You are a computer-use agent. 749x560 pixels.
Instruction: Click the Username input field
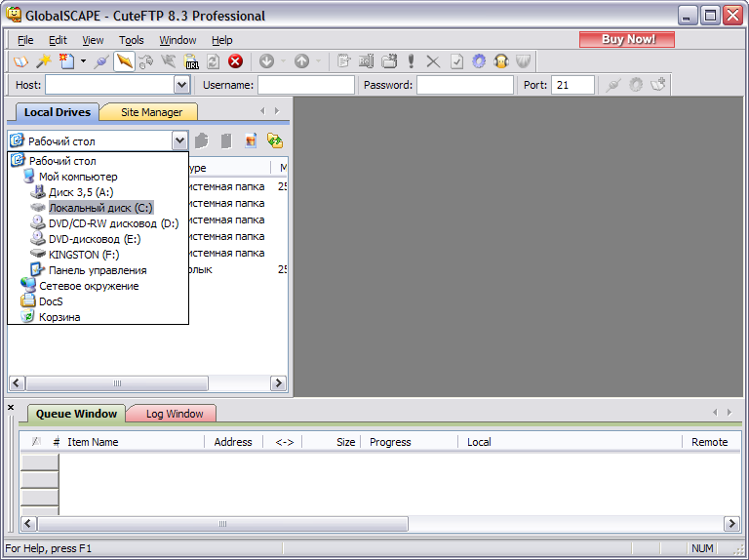(x=306, y=85)
